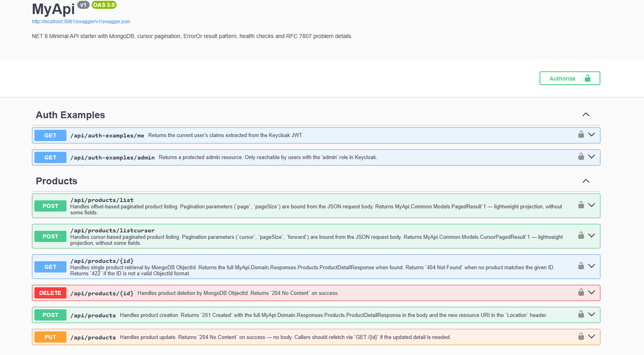644x355 pixels.
Task: Expand POST /api/products with its arrow
Action: [x=592, y=315]
